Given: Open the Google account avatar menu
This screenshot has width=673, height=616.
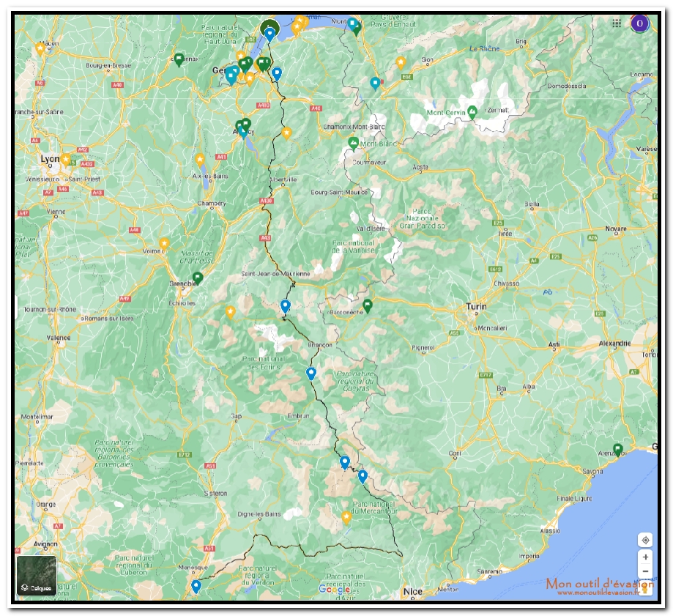Looking at the screenshot, I should [x=639, y=23].
